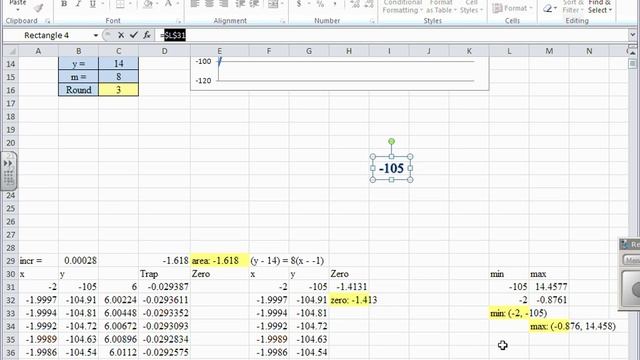Screen dimensions: 640x360
Task: Select cell with value 8 beside m =
Action: [118, 77]
